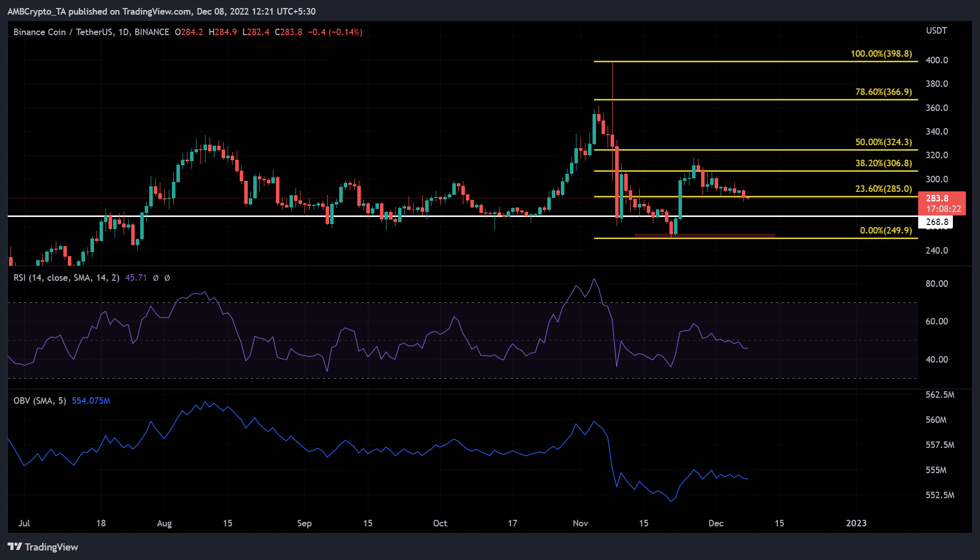
Task: Click the white 268.8 price level label
Action: [x=937, y=221]
